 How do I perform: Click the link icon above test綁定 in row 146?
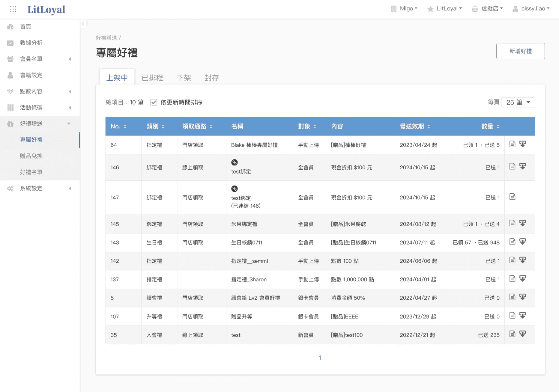coord(235,162)
